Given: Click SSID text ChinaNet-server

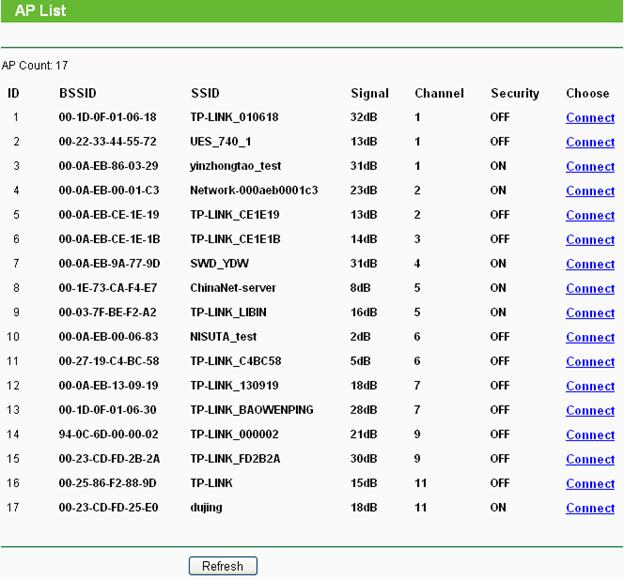Looking at the screenshot, I should (233, 288).
